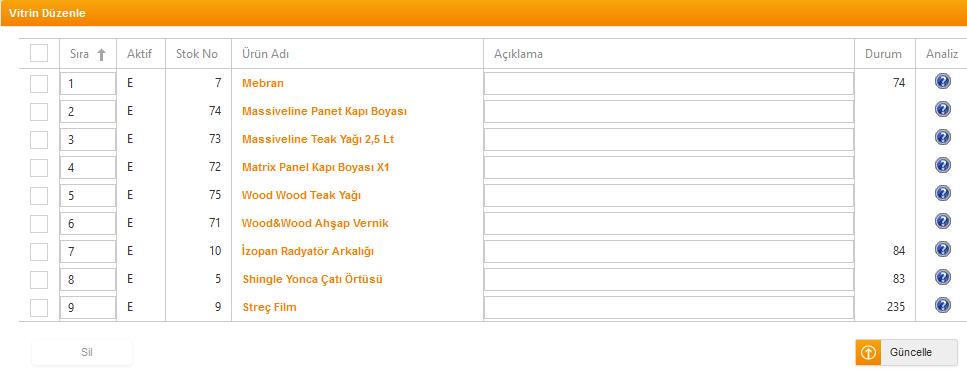
Task: Click the order field containing 3
Action: pos(88,139)
